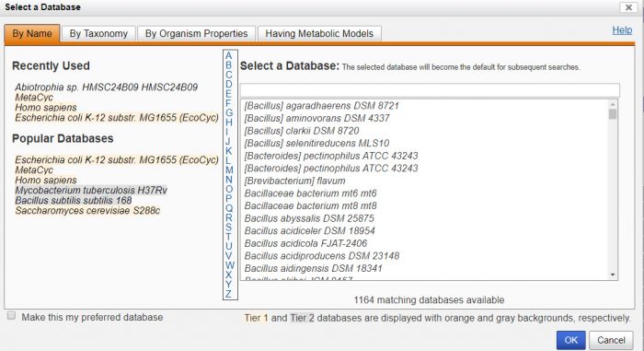Click the database list scrollbar thumb
Viewport: 644px width, 351px height.
coord(613,114)
